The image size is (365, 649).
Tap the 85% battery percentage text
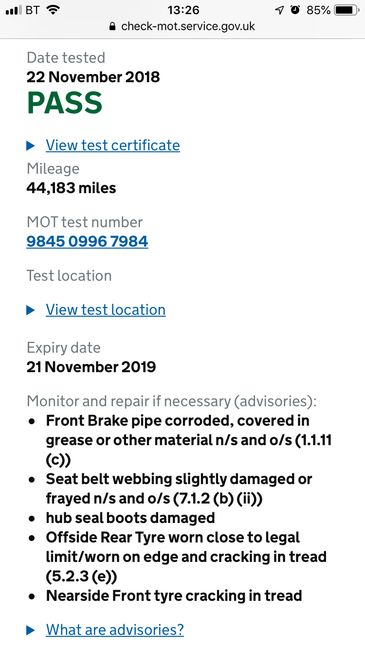pos(318,10)
